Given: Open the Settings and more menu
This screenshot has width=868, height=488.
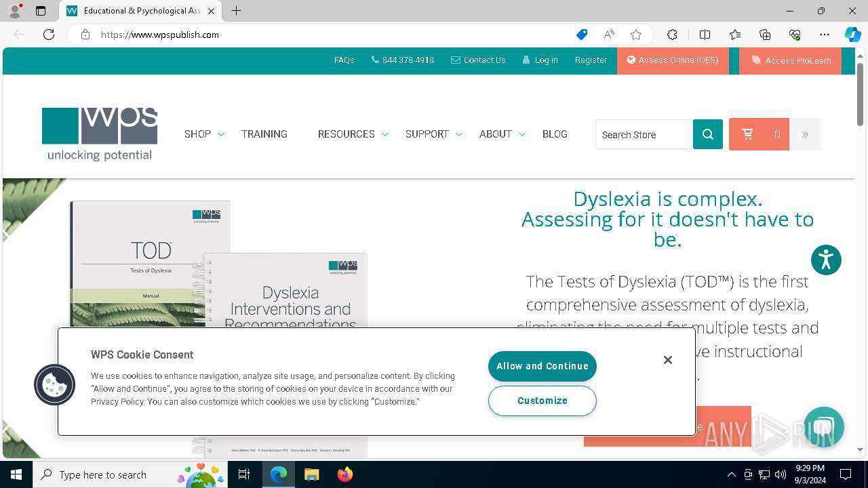Looking at the screenshot, I should [824, 35].
